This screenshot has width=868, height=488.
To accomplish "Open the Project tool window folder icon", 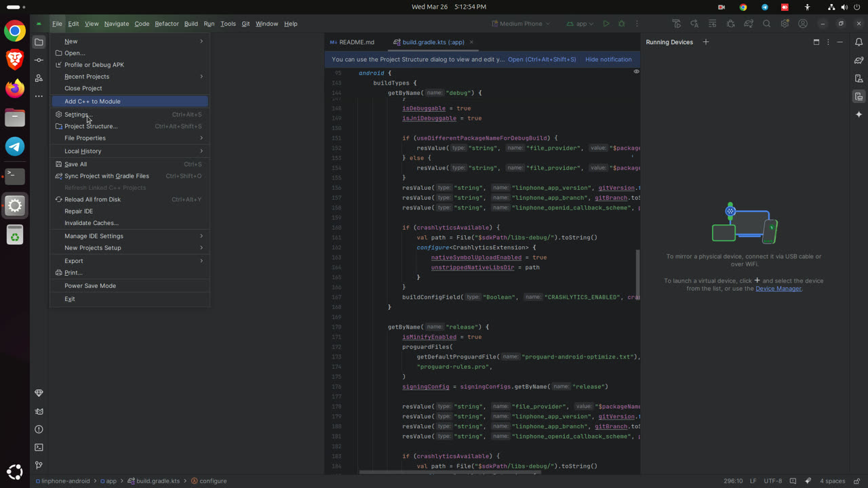I will (39, 42).
